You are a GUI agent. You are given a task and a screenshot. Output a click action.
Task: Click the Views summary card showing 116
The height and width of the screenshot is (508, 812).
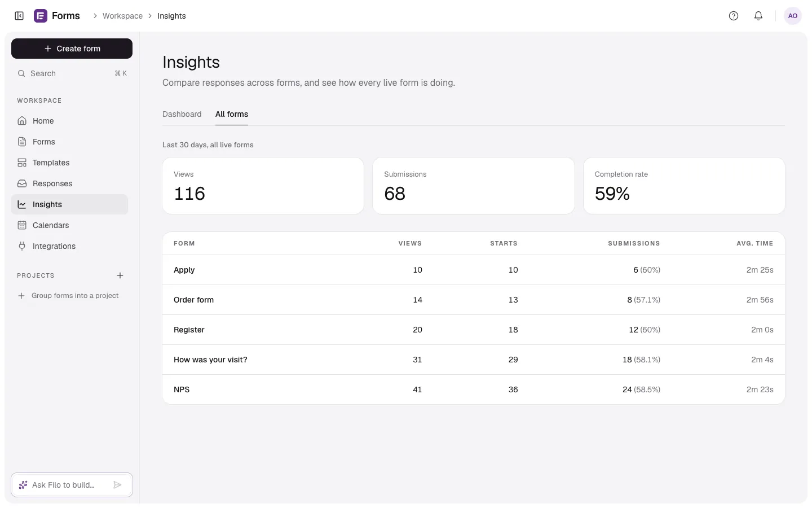(263, 186)
